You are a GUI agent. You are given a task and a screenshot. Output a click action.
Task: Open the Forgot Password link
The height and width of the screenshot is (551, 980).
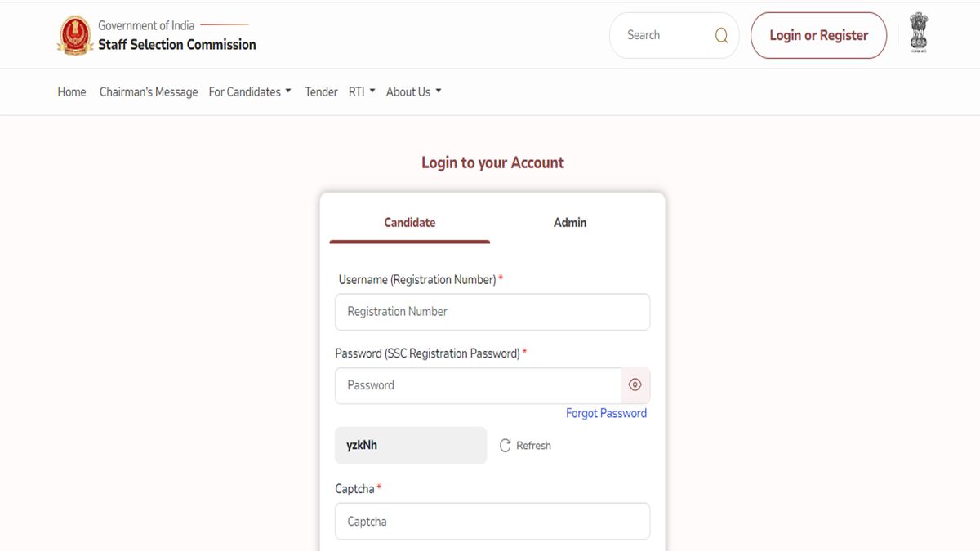click(x=606, y=413)
